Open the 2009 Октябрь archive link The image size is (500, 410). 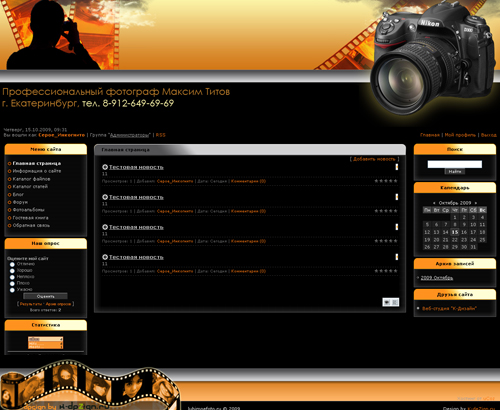[x=437, y=278]
